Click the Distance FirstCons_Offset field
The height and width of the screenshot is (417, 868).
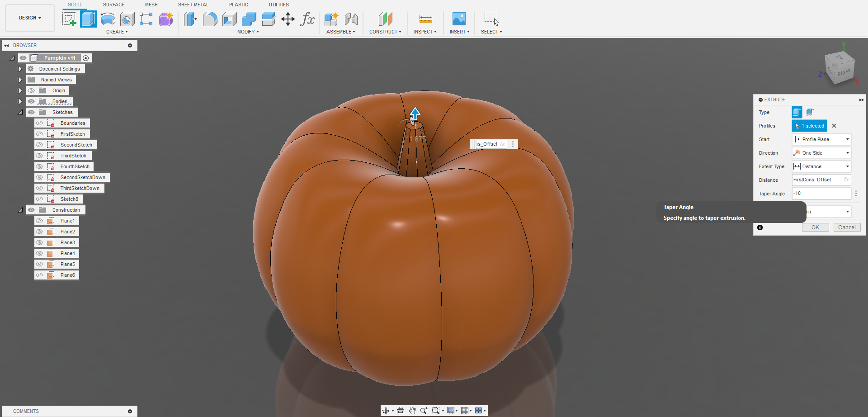click(x=821, y=180)
